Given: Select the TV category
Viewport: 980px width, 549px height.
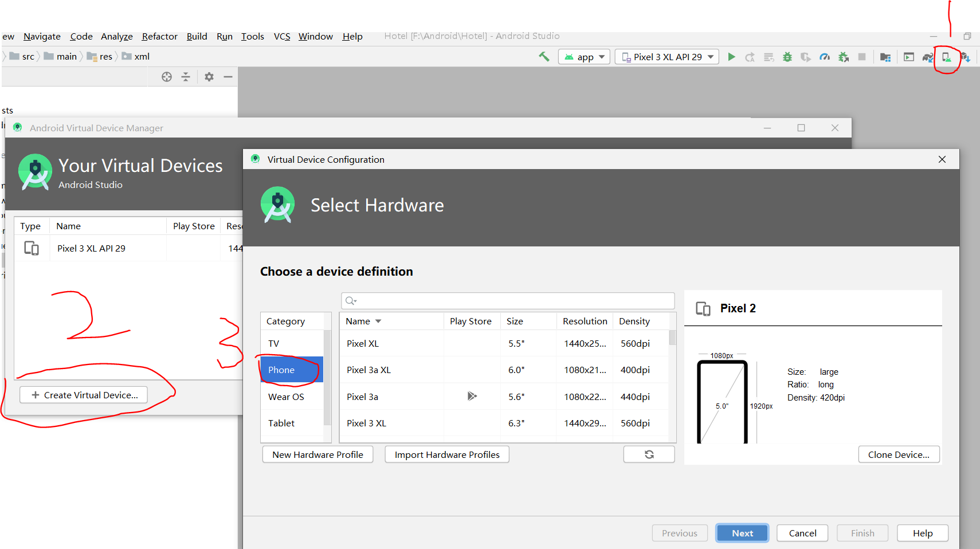Looking at the screenshot, I should [292, 343].
